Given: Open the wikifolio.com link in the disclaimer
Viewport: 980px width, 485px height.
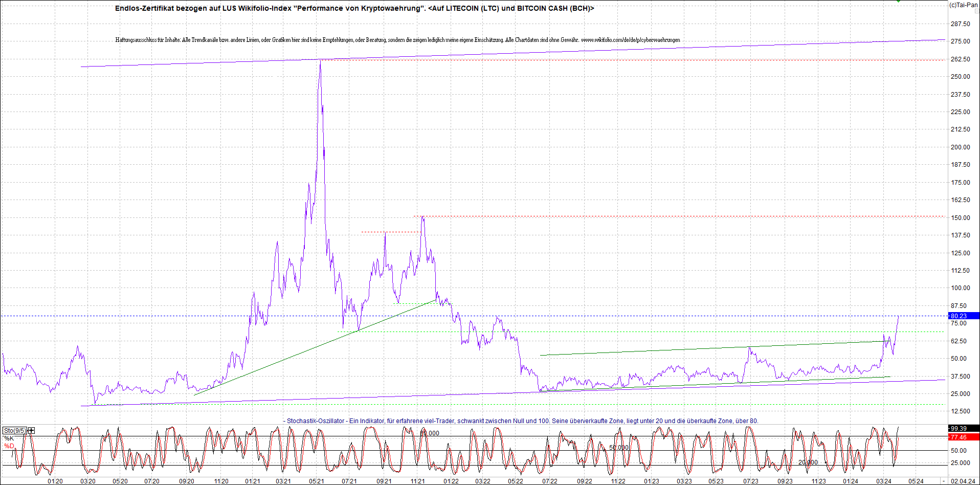Looking at the screenshot, I should [631, 40].
